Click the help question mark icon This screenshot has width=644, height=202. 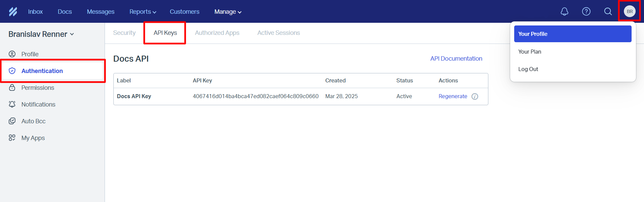pyautogui.click(x=586, y=12)
